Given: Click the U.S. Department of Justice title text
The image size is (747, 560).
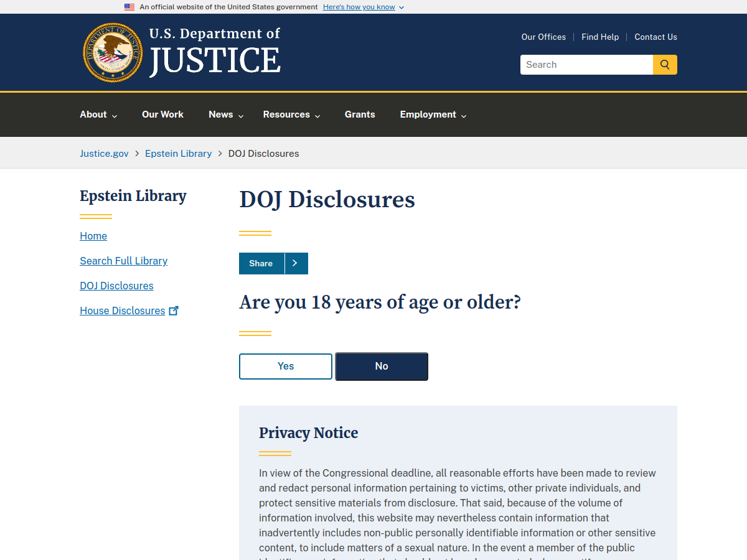Looking at the screenshot, I should [215, 52].
